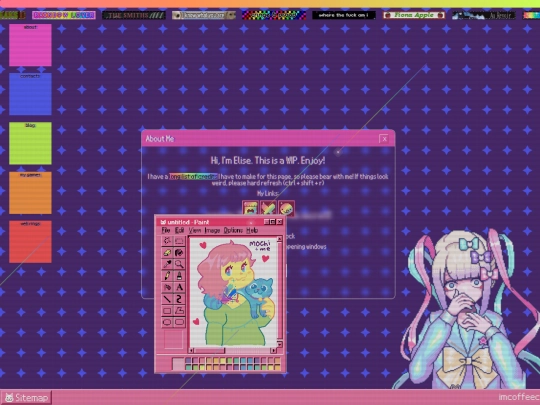
Task: Open the orange 'my games' desktop icon
Action: (x=30, y=193)
